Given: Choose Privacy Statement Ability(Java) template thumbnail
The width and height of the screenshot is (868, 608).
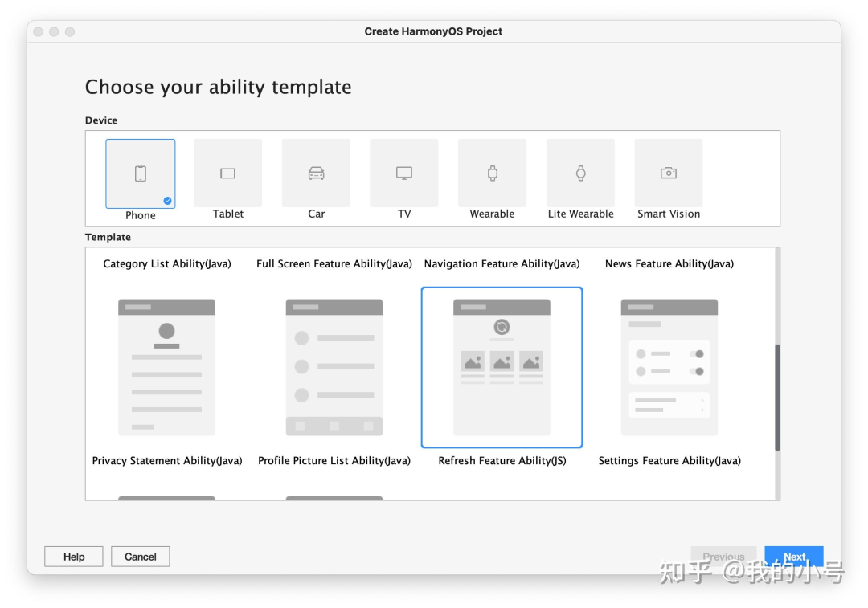Looking at the screenshot, I should click(x=166, y=367).
